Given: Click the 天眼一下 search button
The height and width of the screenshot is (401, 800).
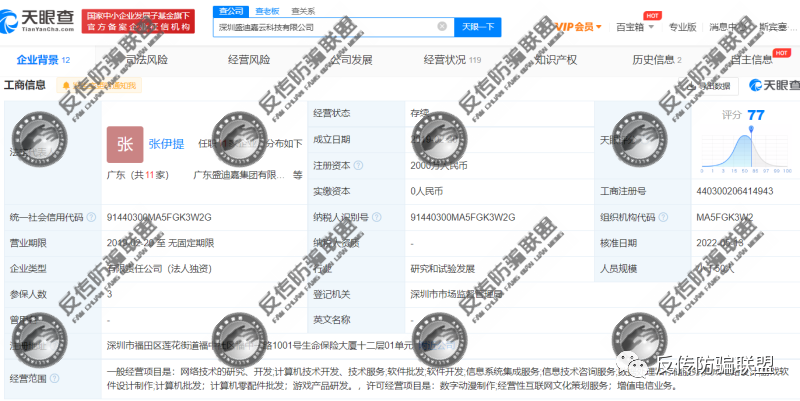Looking at the screenshot, I should (478, 27).
